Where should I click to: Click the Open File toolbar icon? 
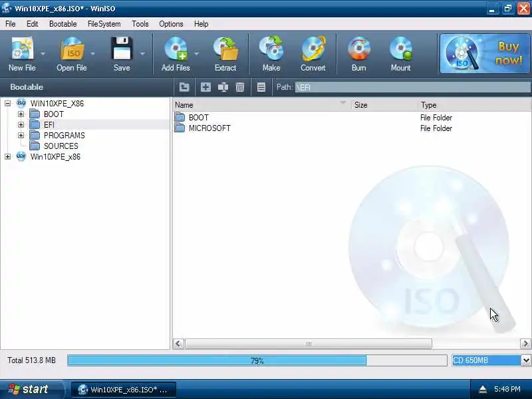pyautogui.click(x=72, y=49)
